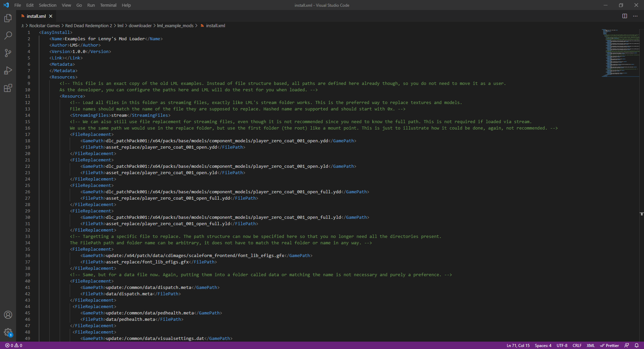Expand the lml_example_mods breadcrumb
Viewport: 644px width, 349px height.
pyautogui.click(x=175, y=26)
